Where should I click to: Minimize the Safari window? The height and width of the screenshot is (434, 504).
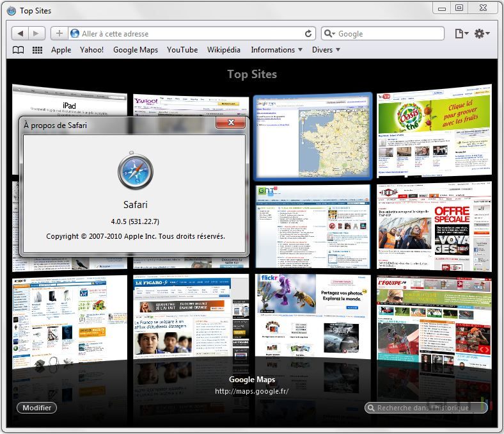(x=442, y=8)
